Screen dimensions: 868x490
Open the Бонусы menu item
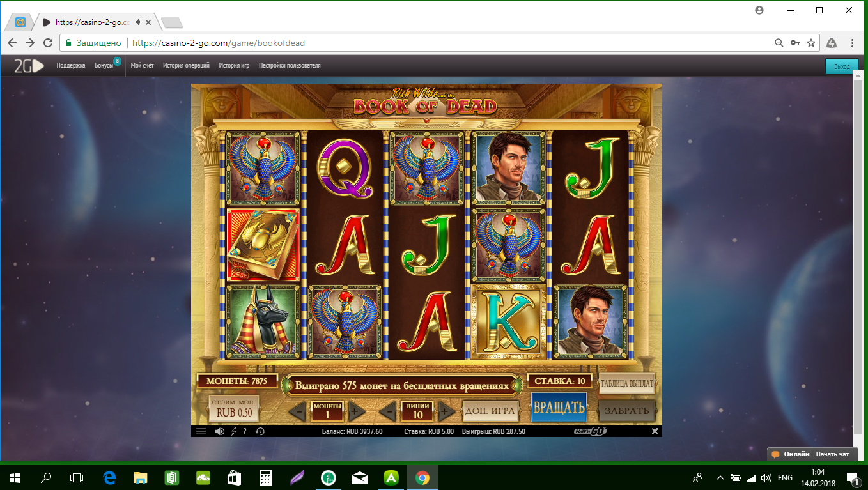pos(104,66)
